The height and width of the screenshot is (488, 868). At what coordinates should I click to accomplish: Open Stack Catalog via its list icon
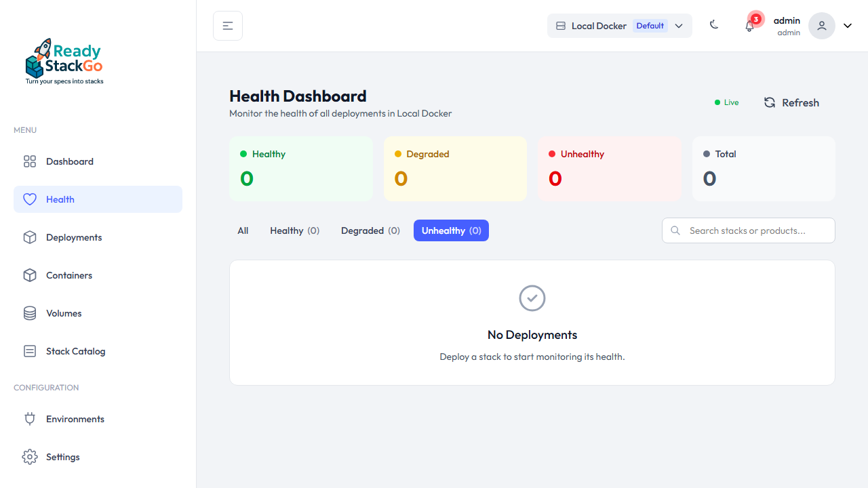29,350
